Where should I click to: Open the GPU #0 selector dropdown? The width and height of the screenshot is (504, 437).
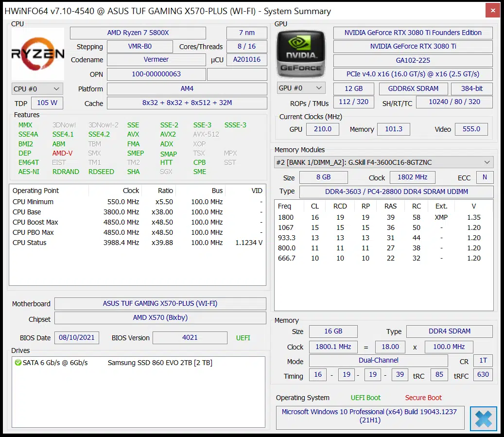point(301,88)
